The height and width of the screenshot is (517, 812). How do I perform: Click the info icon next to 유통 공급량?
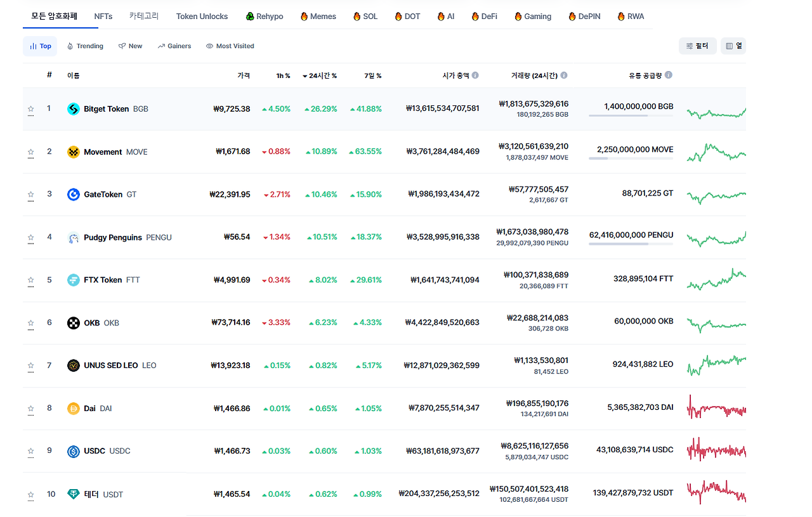pyautogui.click(x=669, y=75)
